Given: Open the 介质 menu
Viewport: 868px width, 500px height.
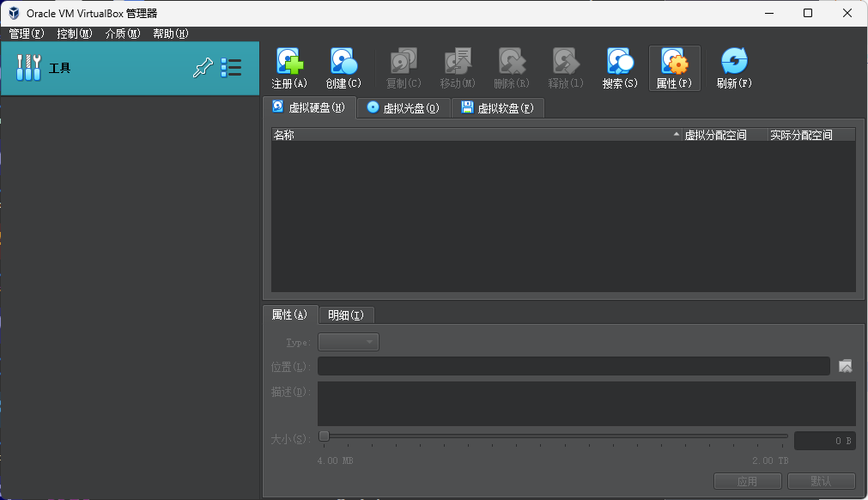Looking at the screenshot, I should (122, 34).
